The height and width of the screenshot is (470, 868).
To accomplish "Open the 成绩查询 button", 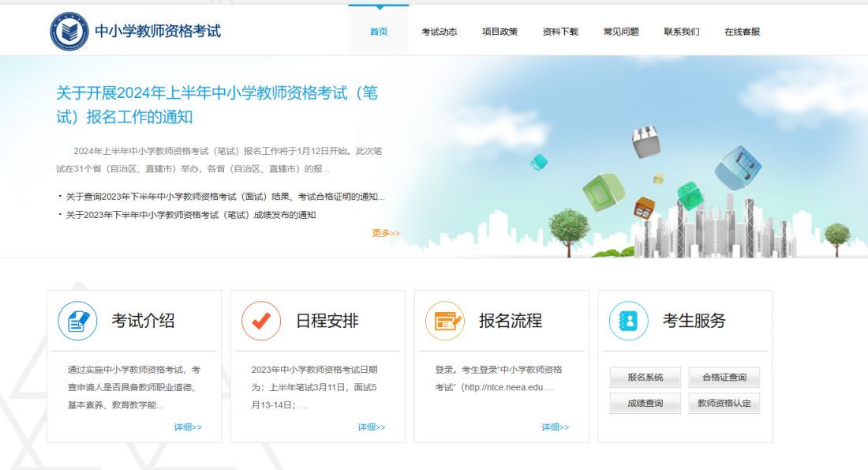I will [645, 404].
